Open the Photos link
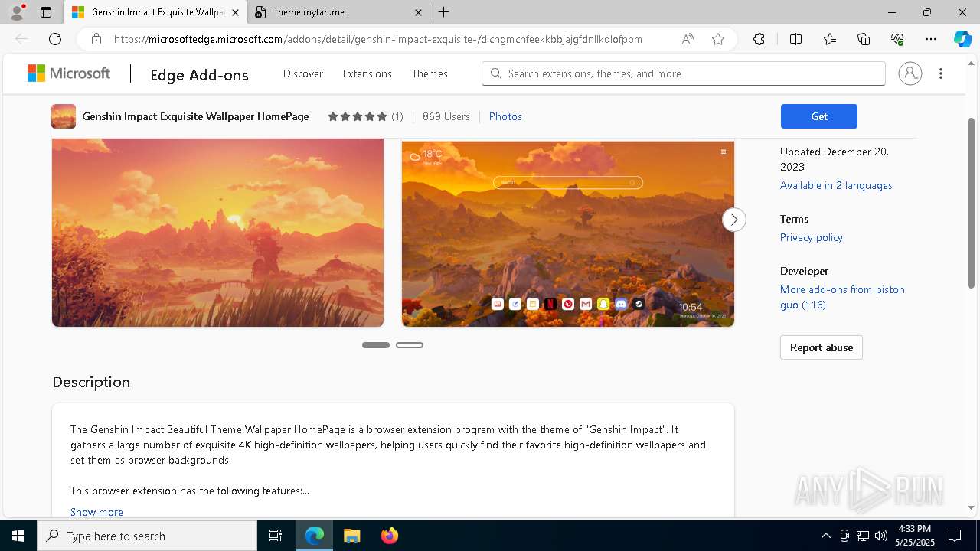980x551 pixels. pos(505,116)
